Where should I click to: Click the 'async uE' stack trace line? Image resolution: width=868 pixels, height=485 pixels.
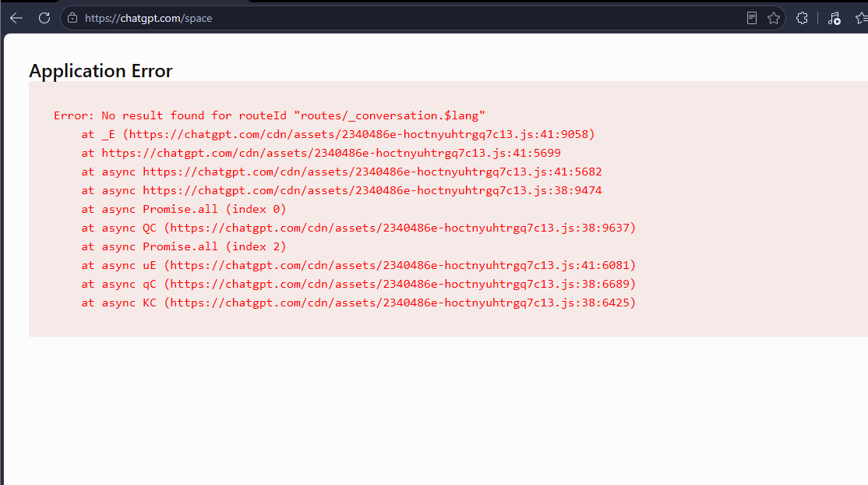coord(358,266)
